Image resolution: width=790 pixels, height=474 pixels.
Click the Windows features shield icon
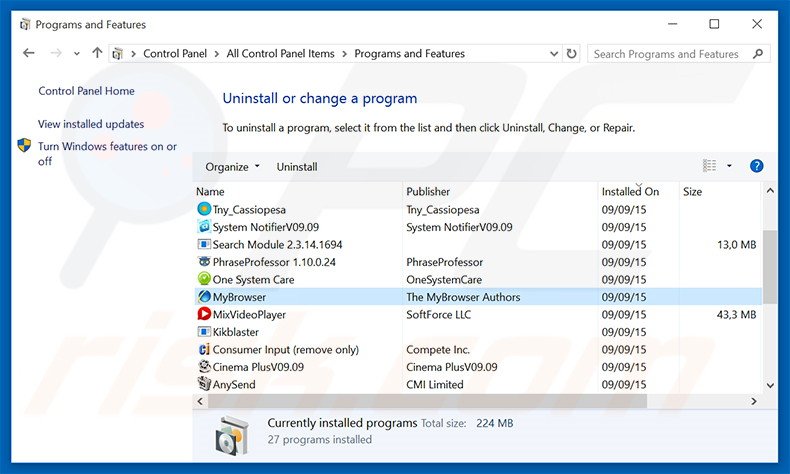tap(24, 146)
